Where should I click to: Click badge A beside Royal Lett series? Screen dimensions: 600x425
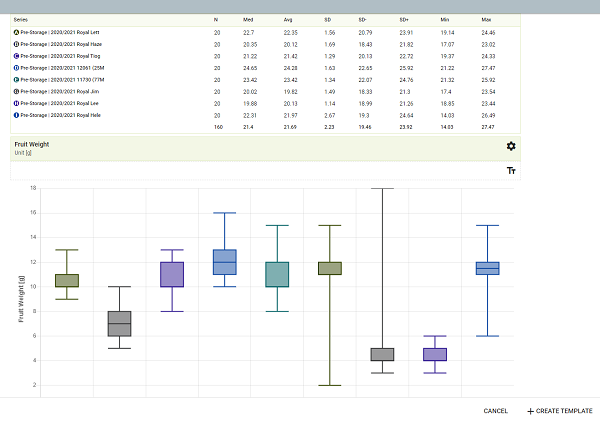tap(17, 33)
